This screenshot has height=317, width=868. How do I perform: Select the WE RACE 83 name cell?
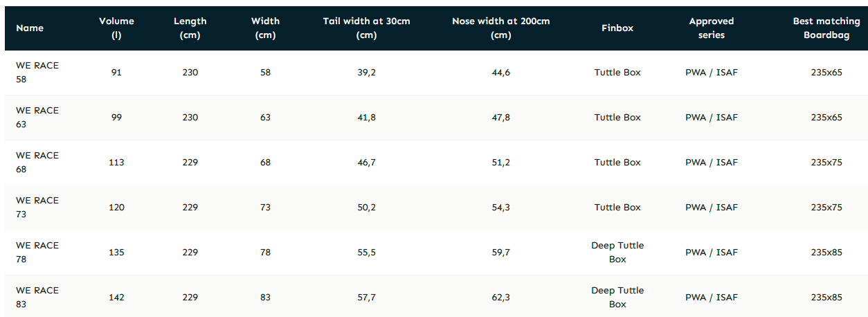coord(37,298)
